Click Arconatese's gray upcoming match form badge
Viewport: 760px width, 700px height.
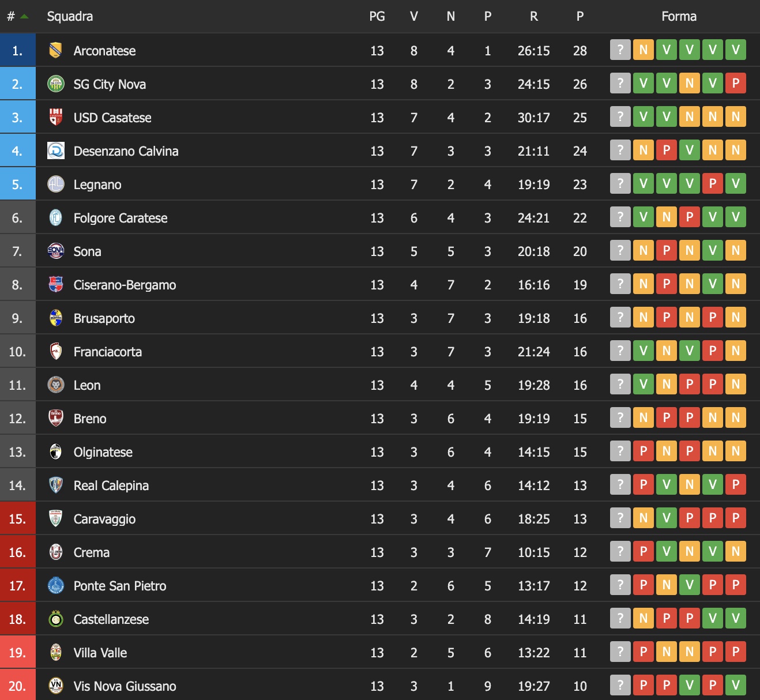(620, 50)
